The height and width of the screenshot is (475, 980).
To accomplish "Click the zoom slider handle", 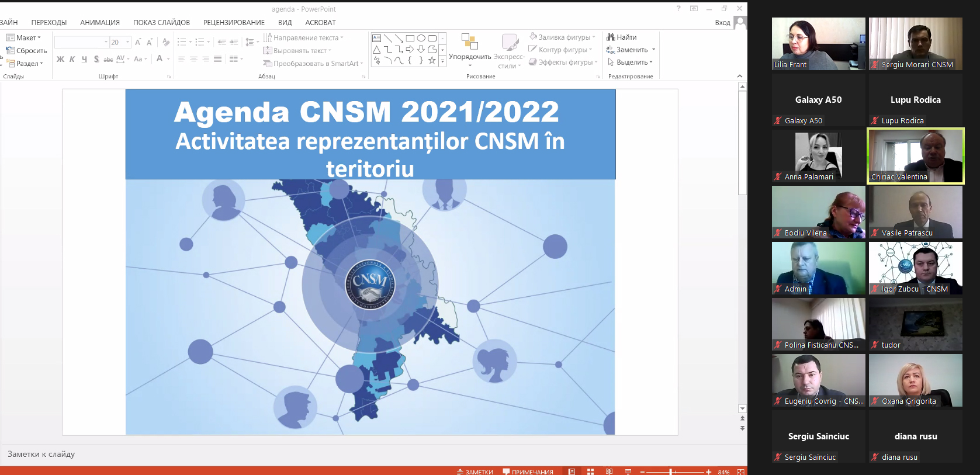I will (x=671, y=471).
